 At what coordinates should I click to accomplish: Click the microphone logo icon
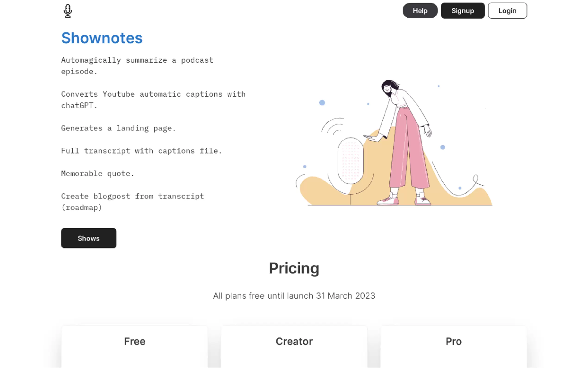coord(68,11)
